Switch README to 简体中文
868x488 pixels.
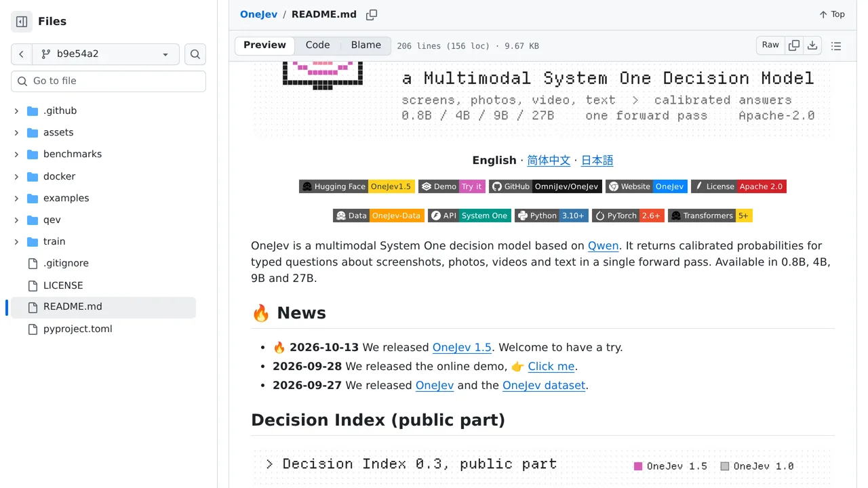pyautogui.click(x=549, y=161)
